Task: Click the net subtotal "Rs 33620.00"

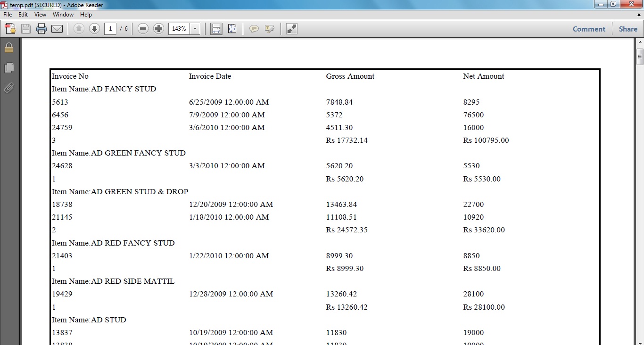Action: pos(484,230)
